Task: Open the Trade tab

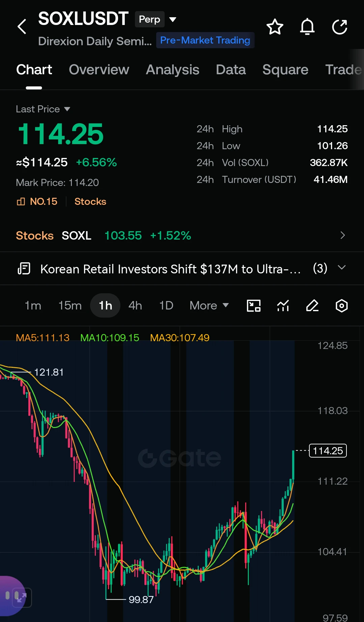Action: [343, 70]
